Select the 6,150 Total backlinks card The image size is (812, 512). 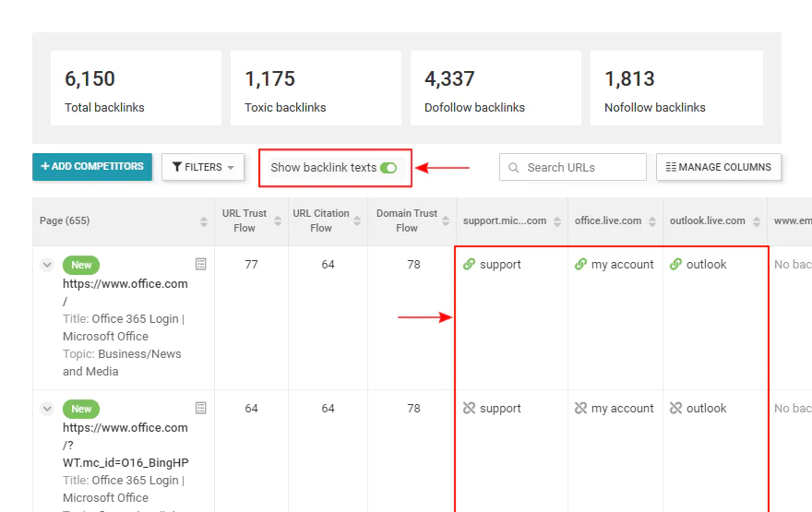[x=136, y=88]
